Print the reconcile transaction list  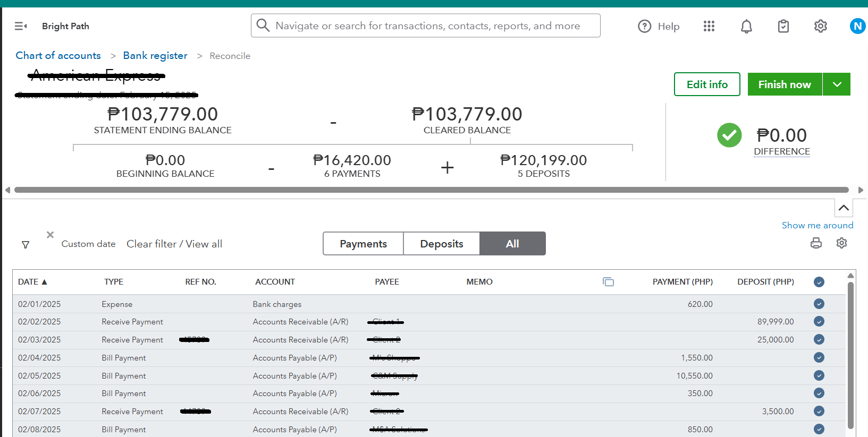[x=816, y=243]
